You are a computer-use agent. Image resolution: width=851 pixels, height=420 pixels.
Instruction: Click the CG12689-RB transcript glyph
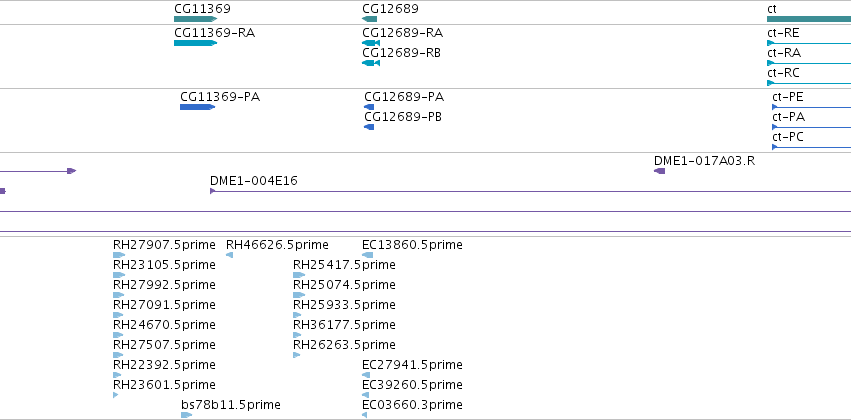point(371,63)
